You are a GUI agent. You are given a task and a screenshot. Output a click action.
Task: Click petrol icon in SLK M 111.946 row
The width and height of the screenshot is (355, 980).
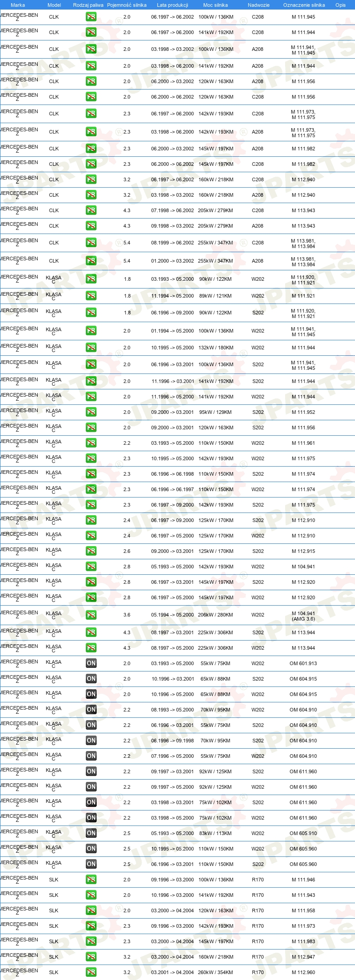[91, 880]
